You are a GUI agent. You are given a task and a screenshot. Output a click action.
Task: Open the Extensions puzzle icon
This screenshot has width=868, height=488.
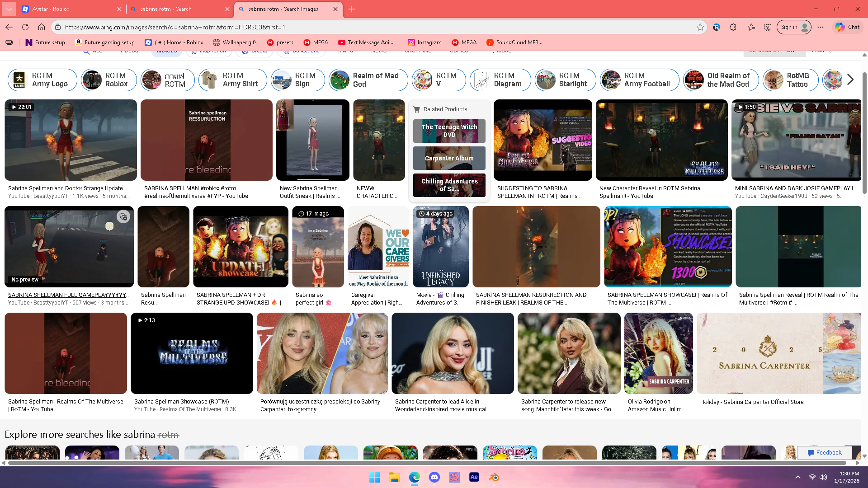click(733, 27)
